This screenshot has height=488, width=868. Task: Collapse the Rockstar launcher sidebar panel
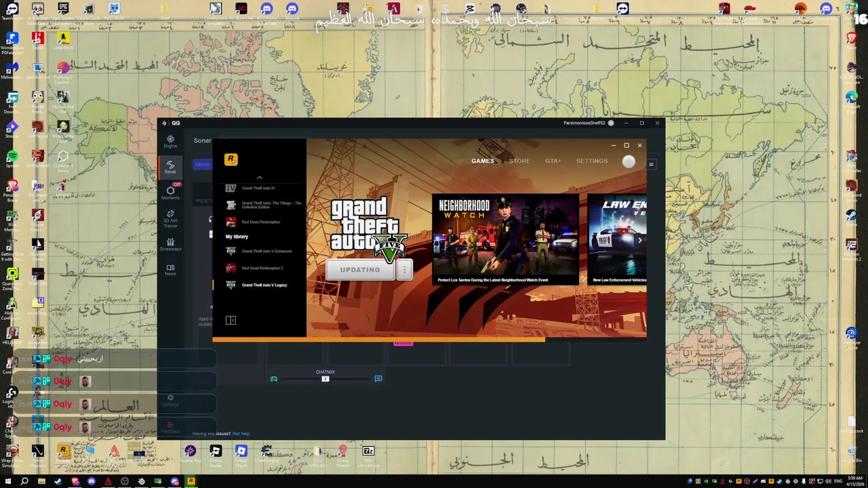[231, 320]
